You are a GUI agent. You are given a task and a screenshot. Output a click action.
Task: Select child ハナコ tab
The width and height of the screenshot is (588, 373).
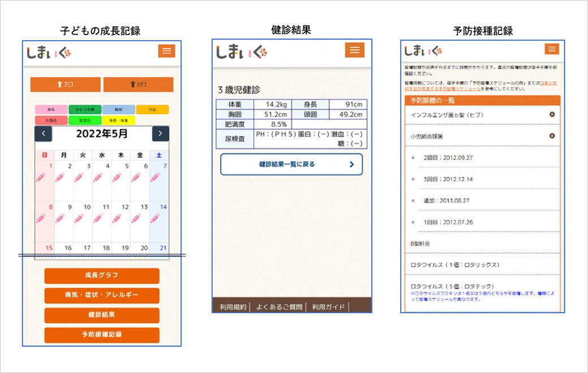pyautogui.click(x=139, y=84)
